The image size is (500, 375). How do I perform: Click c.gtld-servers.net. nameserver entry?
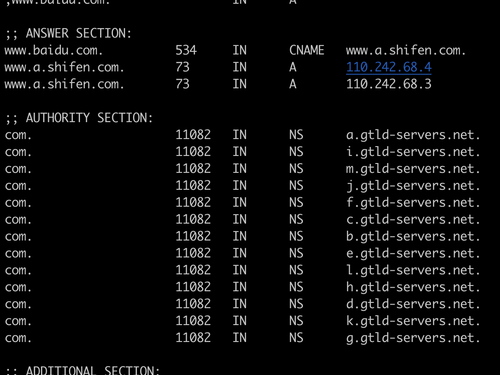(x=413, y=220)
